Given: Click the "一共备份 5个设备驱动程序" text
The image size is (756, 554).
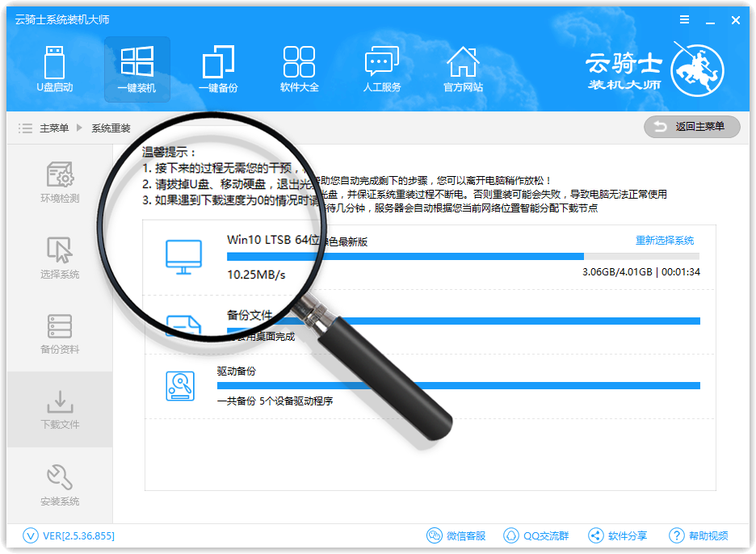Looking at the screenshot, I should pos(275,401).
